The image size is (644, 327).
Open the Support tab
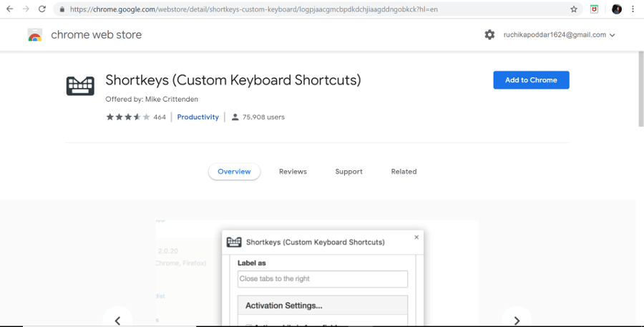(348, 172)
